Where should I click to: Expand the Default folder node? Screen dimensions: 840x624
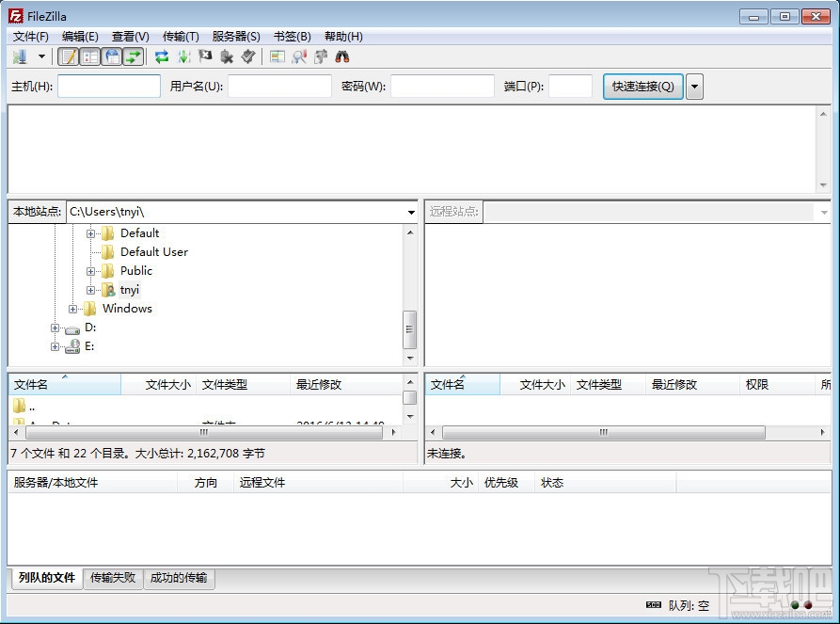point(90,233)
